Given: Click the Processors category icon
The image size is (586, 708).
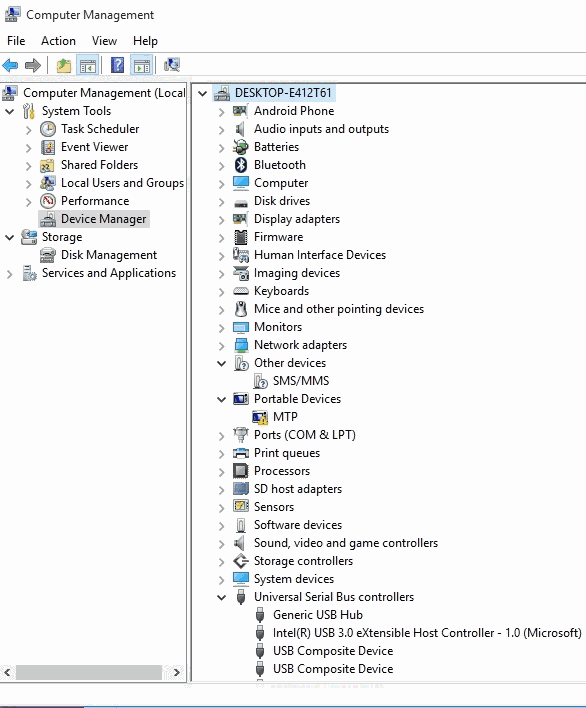Looking at the screenshot, I should click(241, 471).
